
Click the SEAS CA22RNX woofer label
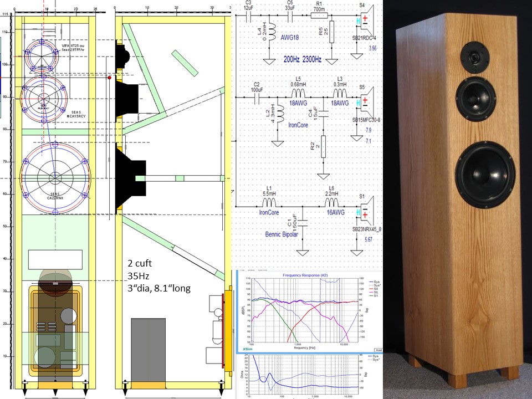pyautogui.click(x=55, y=196)
